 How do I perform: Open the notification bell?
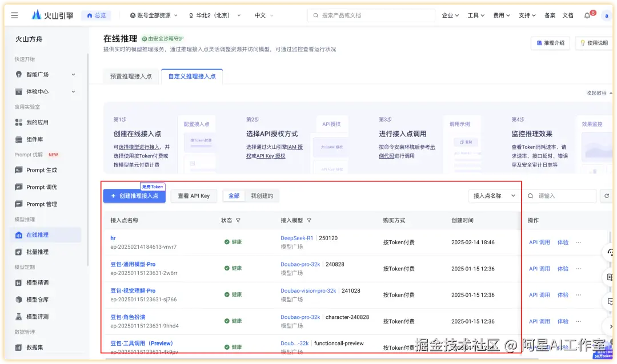[587, 15]
